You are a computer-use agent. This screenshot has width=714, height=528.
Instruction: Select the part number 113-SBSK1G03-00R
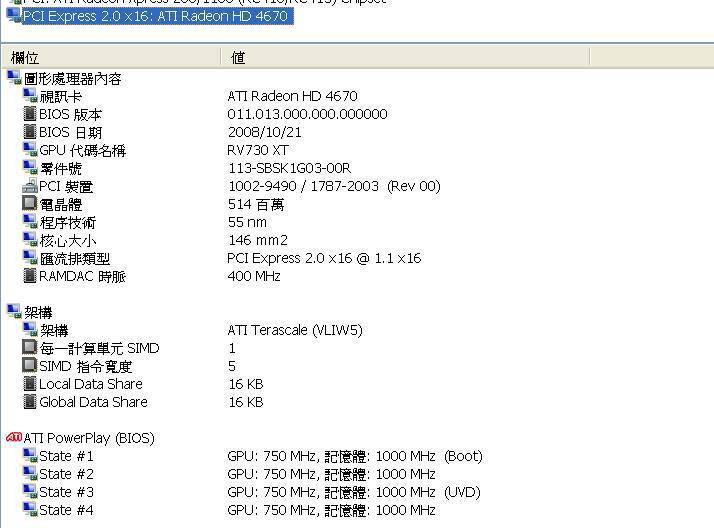(x=290, y=168)
